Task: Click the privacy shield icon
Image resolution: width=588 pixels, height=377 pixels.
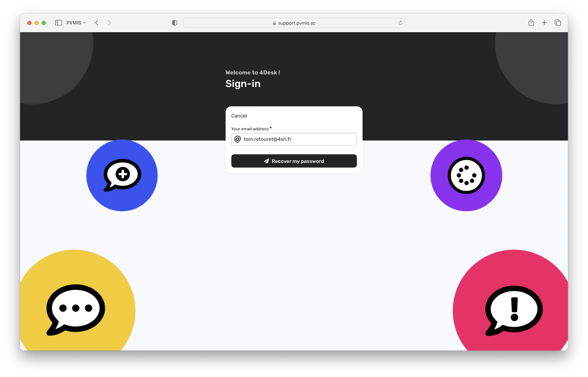Action: pyautogui.click(x=175, y=23)
